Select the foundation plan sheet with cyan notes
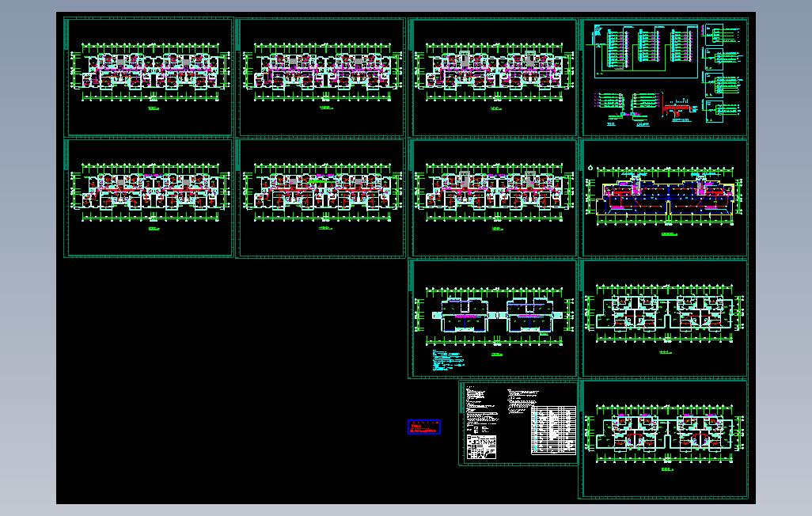Screen dimensions: 812x516 tap(492, 319)
